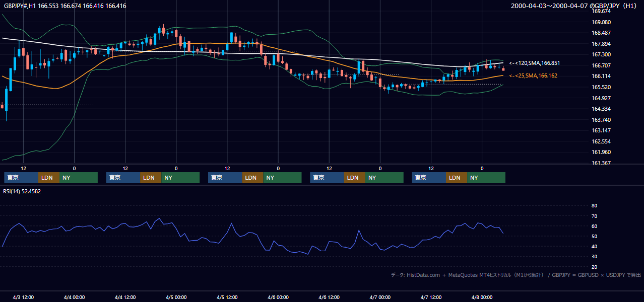Click price level 165.520 on axis
This screenshot has width=644, height=302.
click(601, 87)
